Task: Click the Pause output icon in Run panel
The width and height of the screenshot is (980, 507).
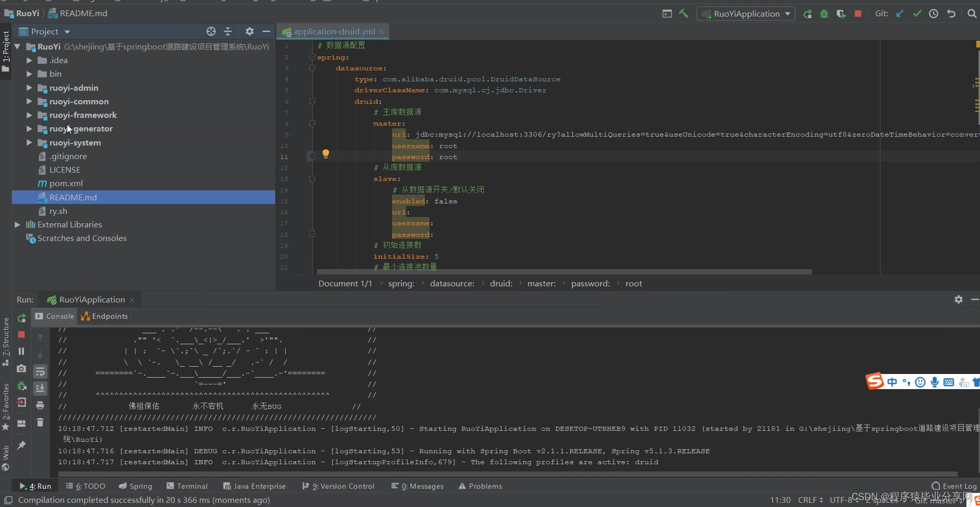Action: pyautogui.click(x=21, y=351)
